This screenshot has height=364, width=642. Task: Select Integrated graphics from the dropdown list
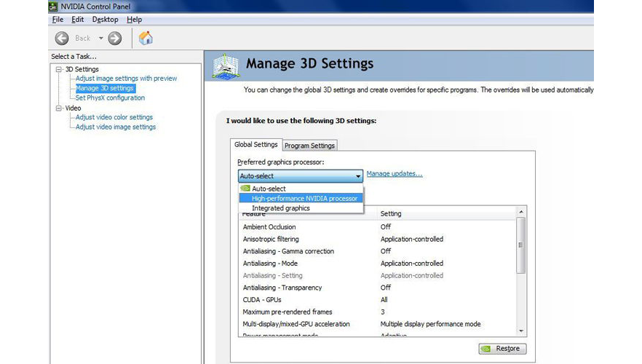pos(280,208)
